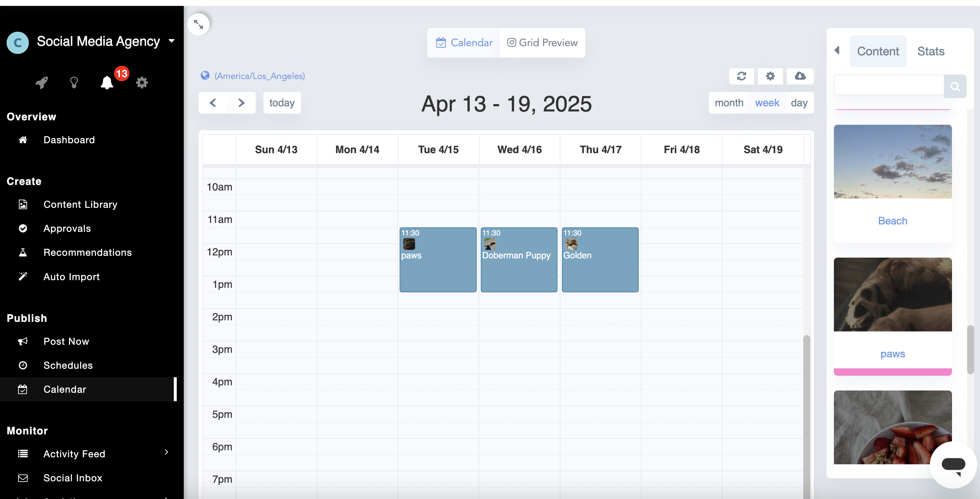Switch calendar to day view
This screenshot has height=499, width=980.
pos(799,102)
